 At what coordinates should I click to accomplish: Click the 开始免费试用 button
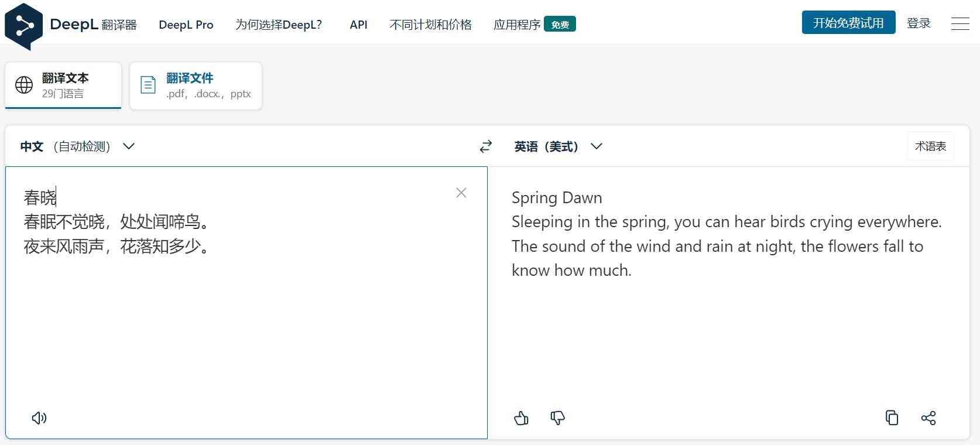point(848,23)
